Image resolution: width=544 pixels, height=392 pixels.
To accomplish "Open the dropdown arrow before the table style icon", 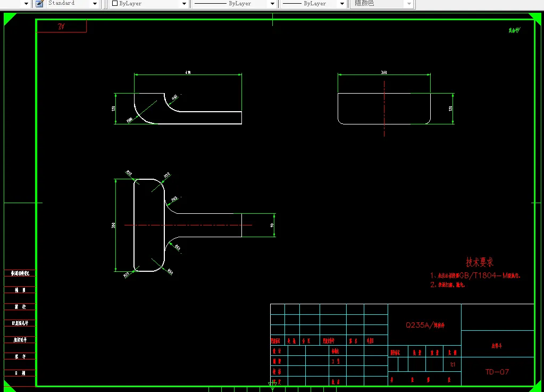I will point(26,4).
